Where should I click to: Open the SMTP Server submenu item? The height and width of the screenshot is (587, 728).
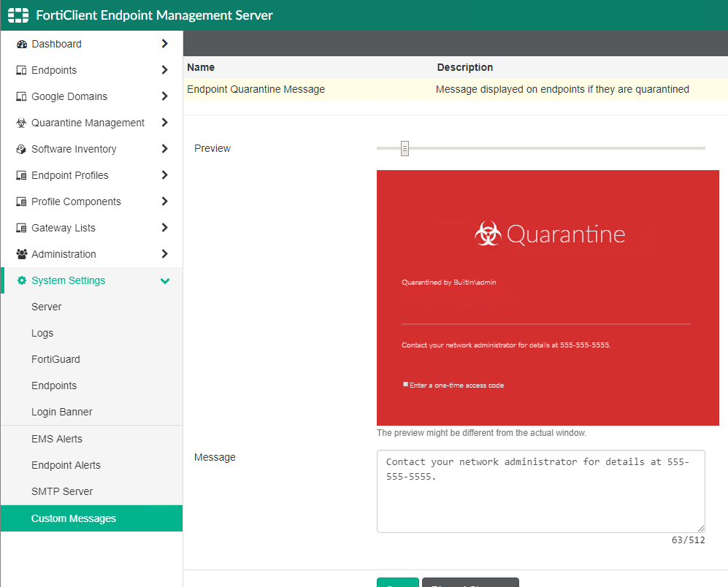pos(91,491)
